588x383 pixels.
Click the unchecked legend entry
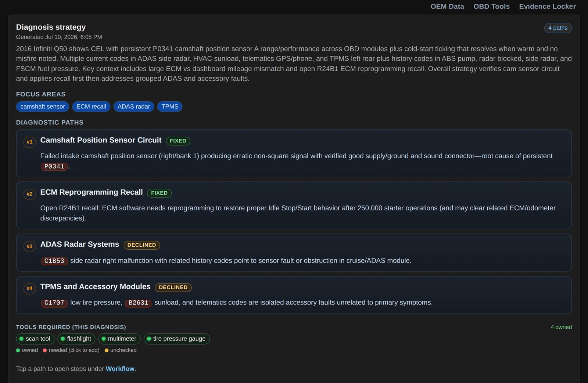tap(121, 350)
